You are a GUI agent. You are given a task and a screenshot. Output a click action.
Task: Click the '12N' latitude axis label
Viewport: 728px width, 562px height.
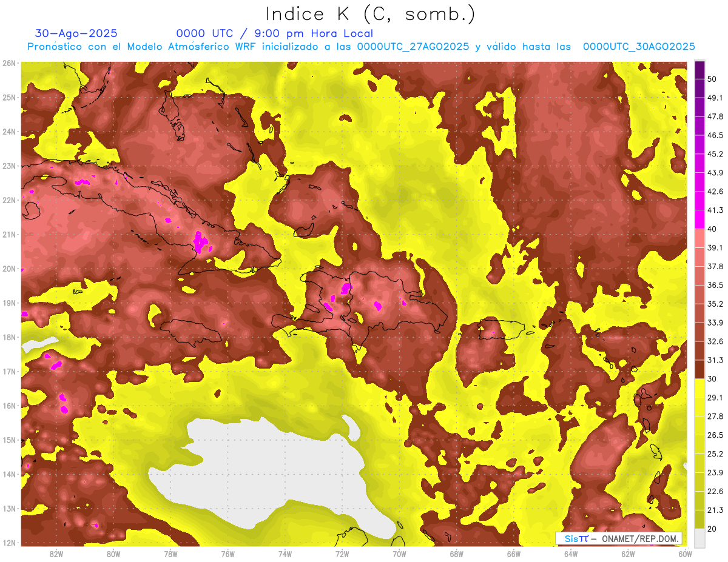[9, 543]
